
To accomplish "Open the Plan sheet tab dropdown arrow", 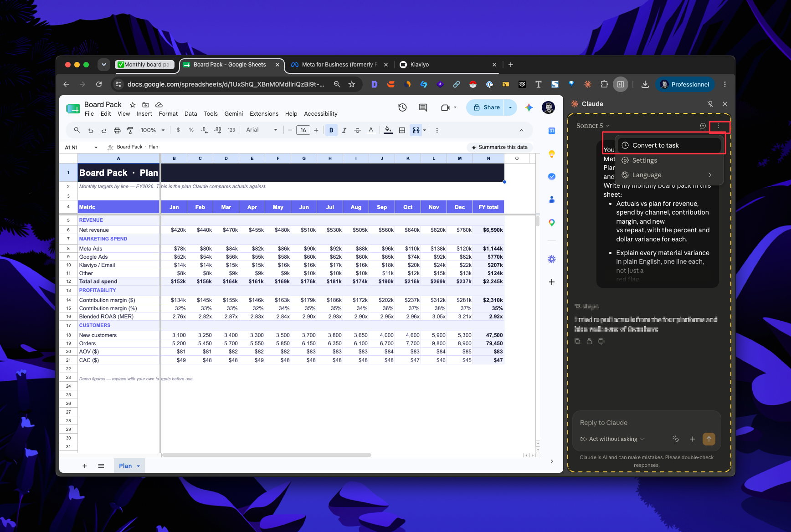I will click(x=139, y=466).
